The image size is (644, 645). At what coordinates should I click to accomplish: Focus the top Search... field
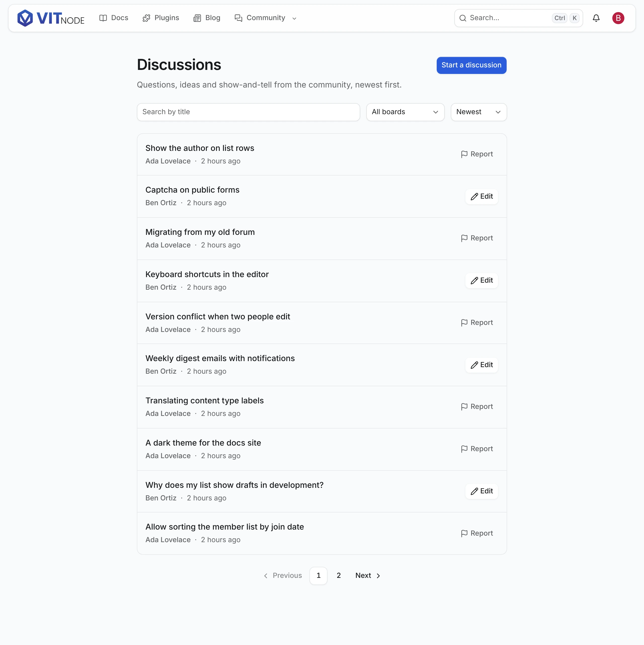point(518,18)
